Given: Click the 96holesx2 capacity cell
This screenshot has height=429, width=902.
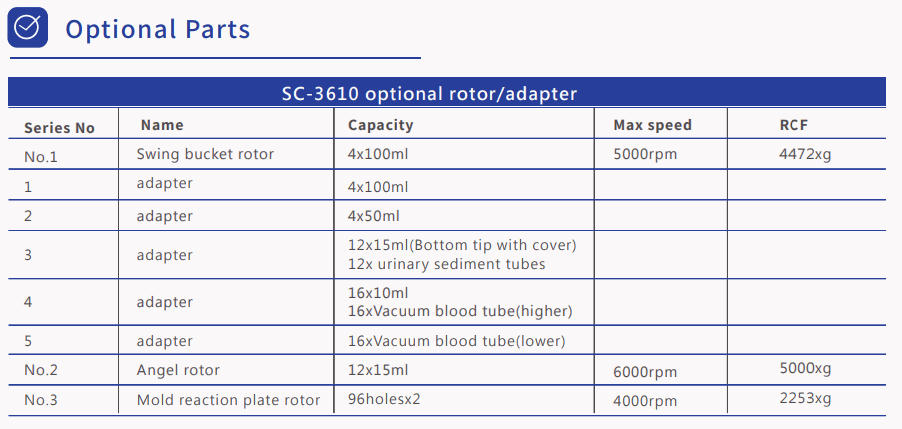Looking at the screenshot, I should pyautogui.click(x=385, y=400).
